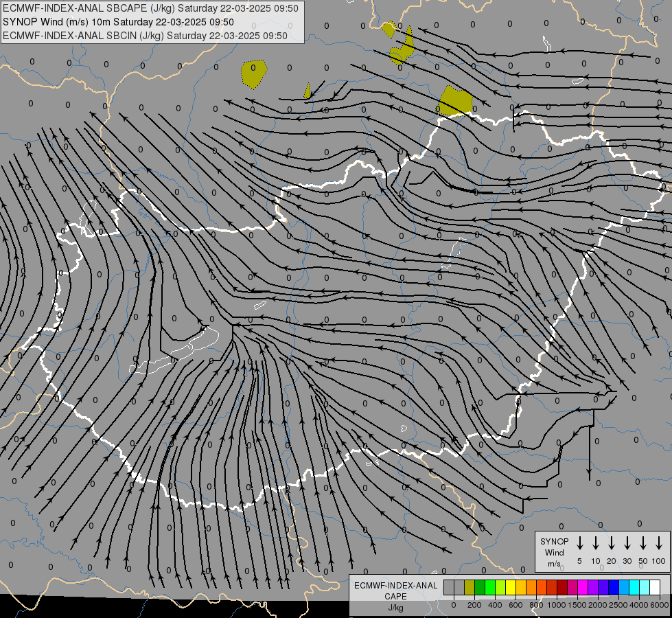This screenshot has height=618, width=672.
Task: Click the 100 m/s wind arrow in legend
Action: click(659, 543)
